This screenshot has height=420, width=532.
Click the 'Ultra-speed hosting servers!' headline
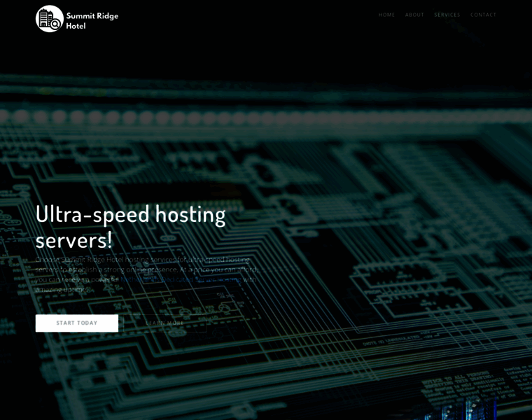point(131,227)
